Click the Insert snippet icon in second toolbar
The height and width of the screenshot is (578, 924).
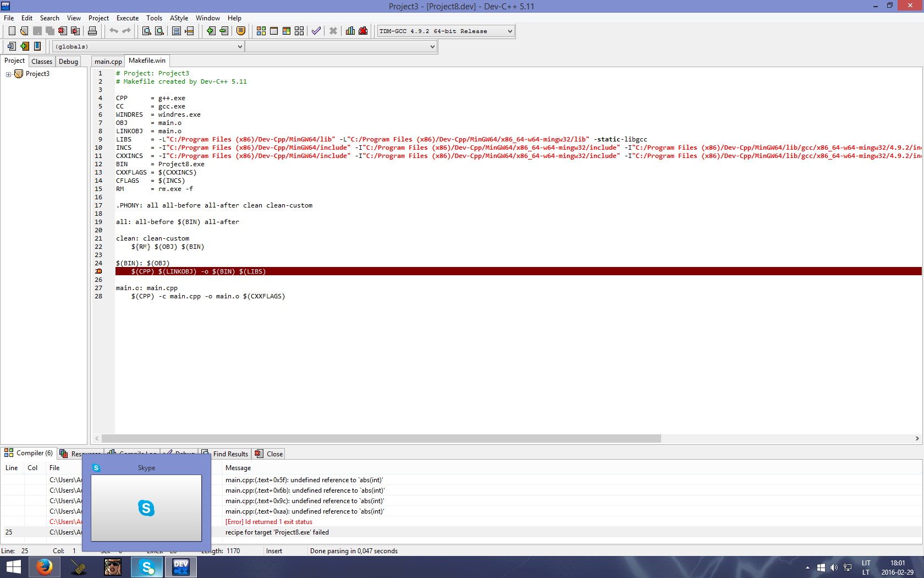[x=12, y=46]
